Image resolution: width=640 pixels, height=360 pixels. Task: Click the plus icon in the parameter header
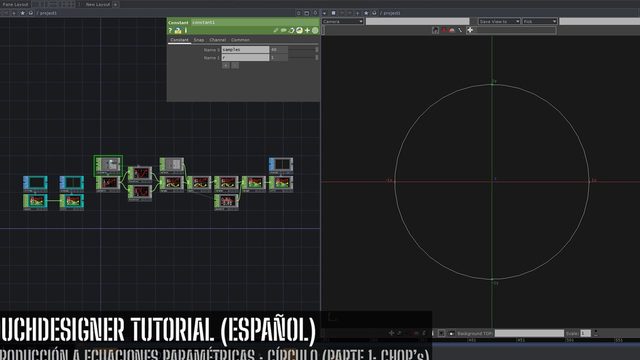307,30
